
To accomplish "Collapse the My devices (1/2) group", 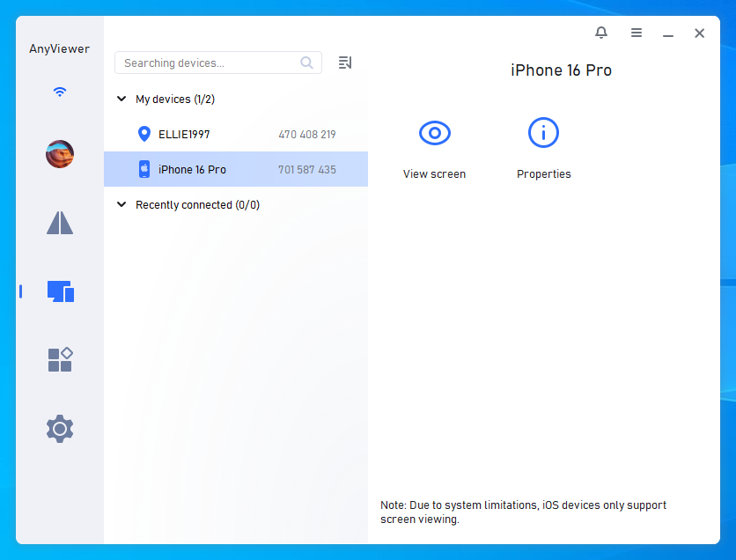I will [x=121, y=99].
